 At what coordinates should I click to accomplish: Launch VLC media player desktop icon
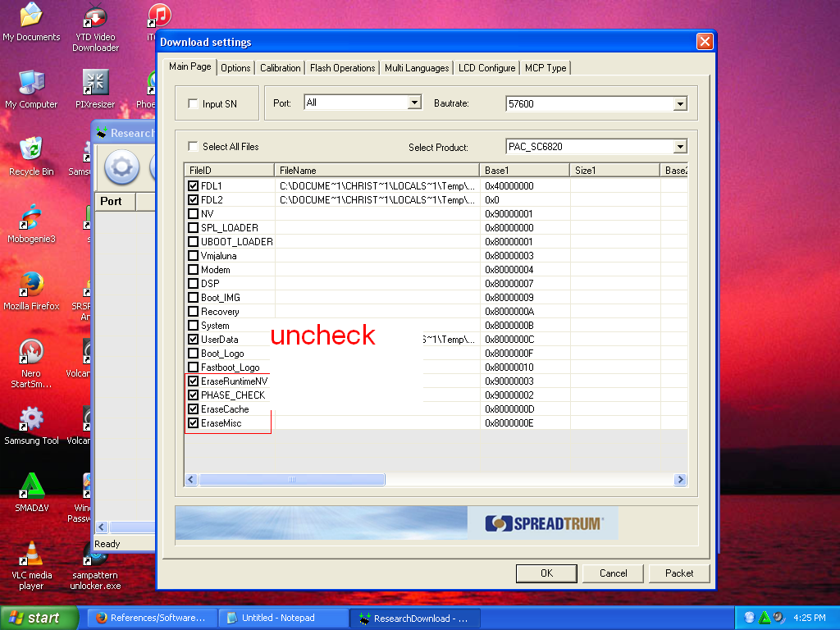coord(31,554)
